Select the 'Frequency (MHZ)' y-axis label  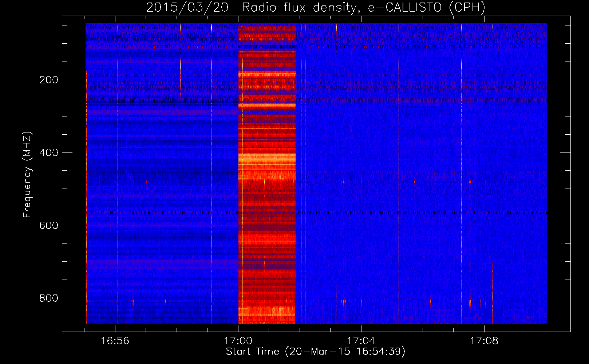[x=27, y=174]
